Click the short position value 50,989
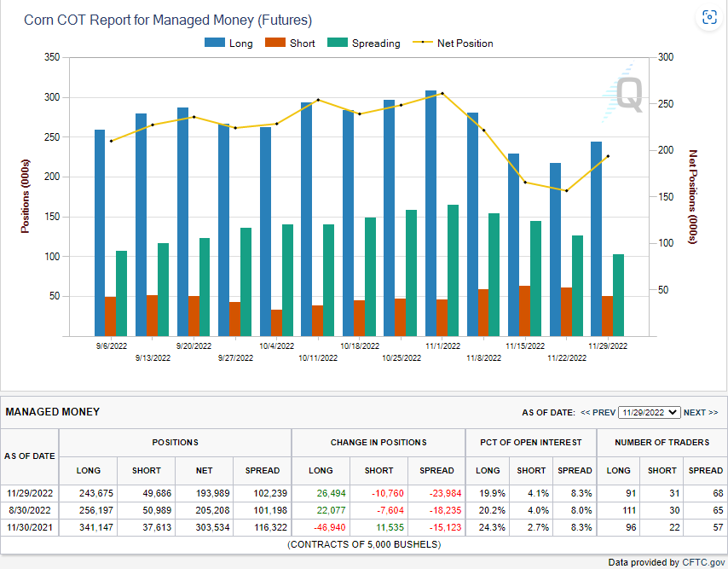This screenshot has width=728, height=569. click(x=157, y=510)
